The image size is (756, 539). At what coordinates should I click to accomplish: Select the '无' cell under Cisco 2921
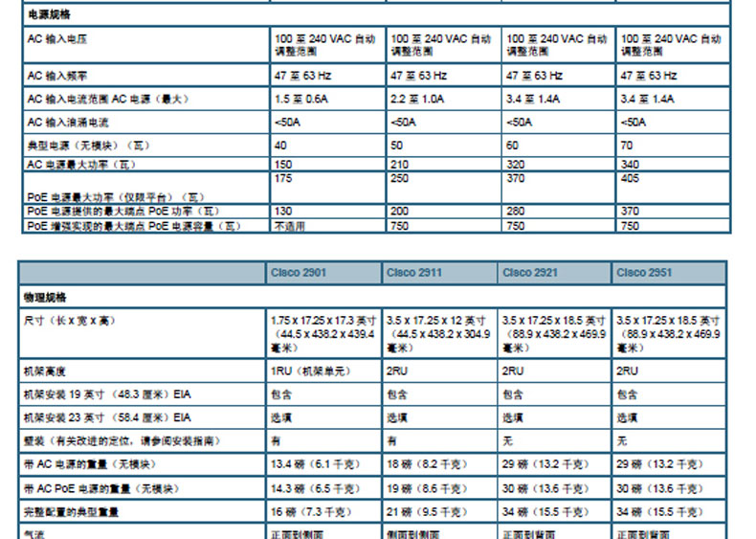508,441
